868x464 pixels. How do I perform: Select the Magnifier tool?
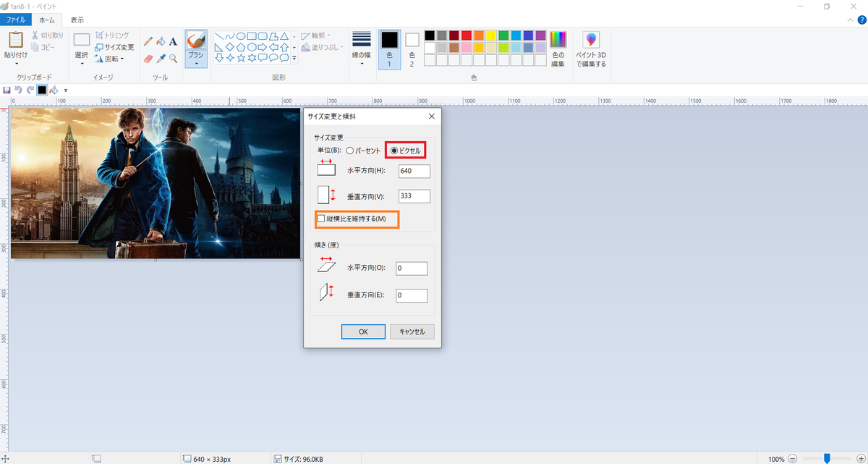[173, 58]
